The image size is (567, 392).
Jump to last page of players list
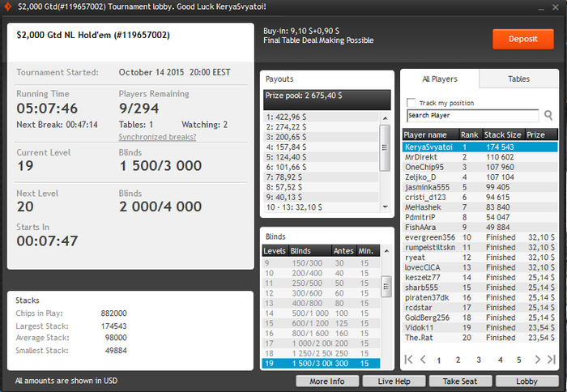point(551,360)
